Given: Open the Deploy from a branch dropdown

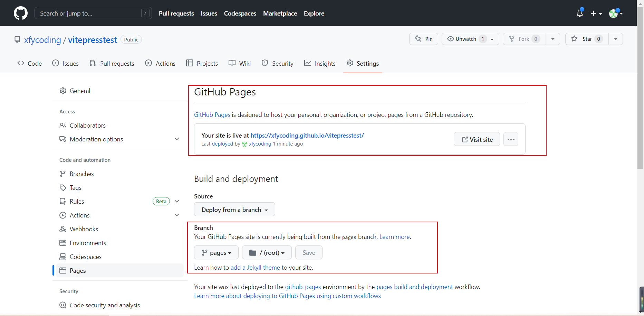Looking at the screenshot, I should coord(234,210).
